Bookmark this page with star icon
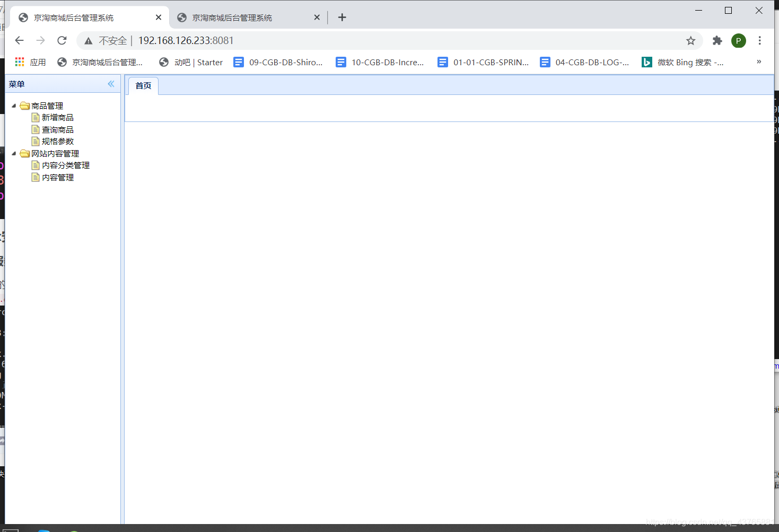 690,40
